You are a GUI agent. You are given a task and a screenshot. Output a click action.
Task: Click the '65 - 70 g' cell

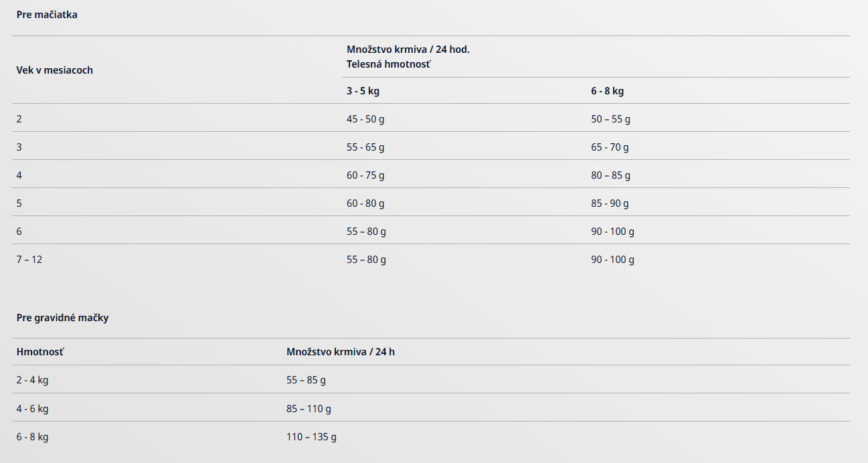pos(610,147)
